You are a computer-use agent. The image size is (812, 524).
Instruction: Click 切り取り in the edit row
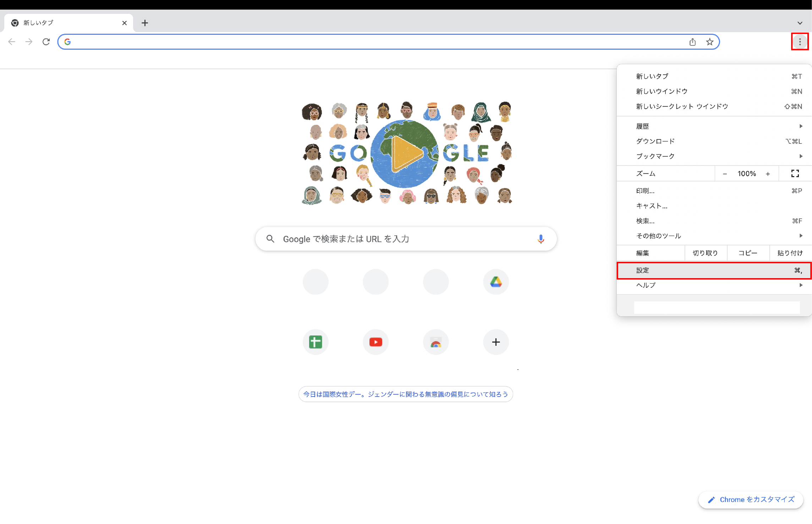coord(706,253)
